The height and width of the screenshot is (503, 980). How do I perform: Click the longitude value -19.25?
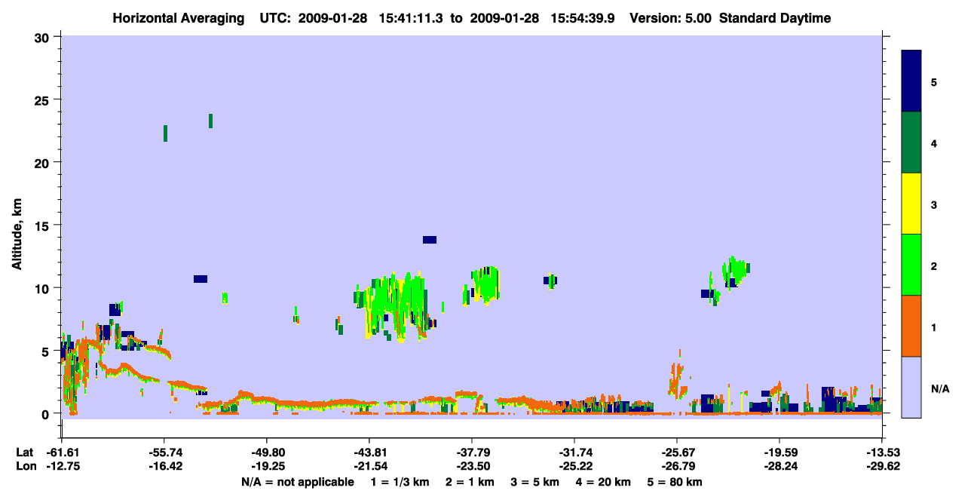tap(267, 466)
